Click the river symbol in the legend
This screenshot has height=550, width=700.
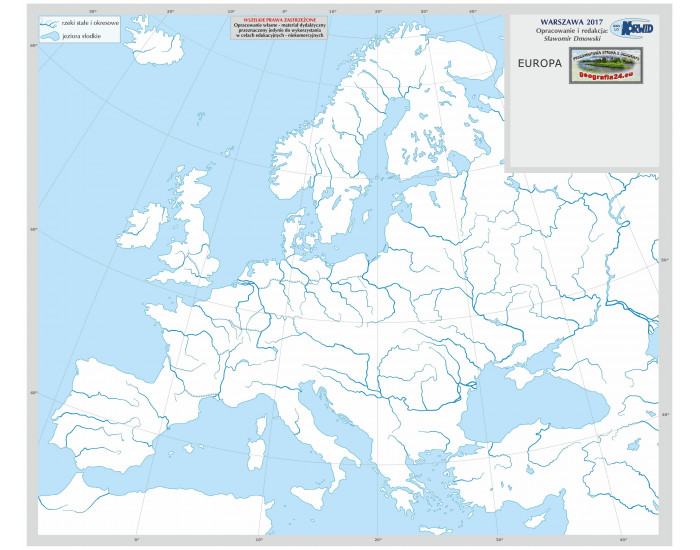pos(50,23)
